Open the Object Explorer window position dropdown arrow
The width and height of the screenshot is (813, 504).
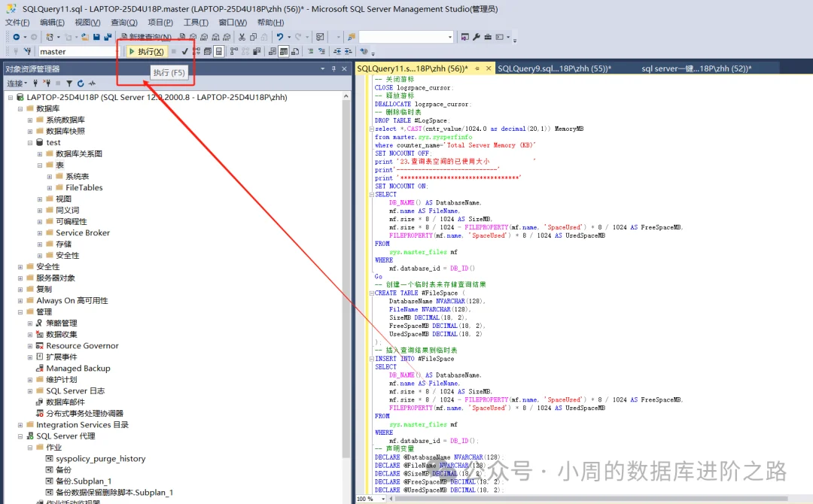322,69
